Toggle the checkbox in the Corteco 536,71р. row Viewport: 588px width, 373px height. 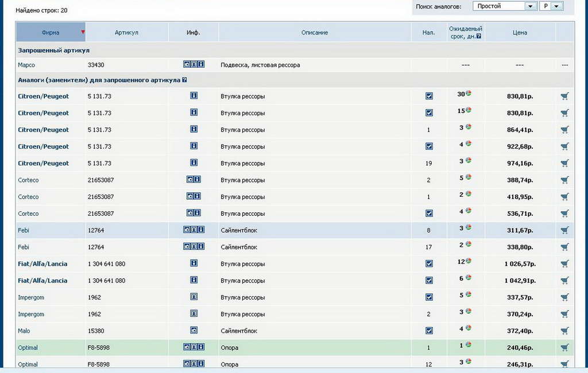[x=429, y=213]
